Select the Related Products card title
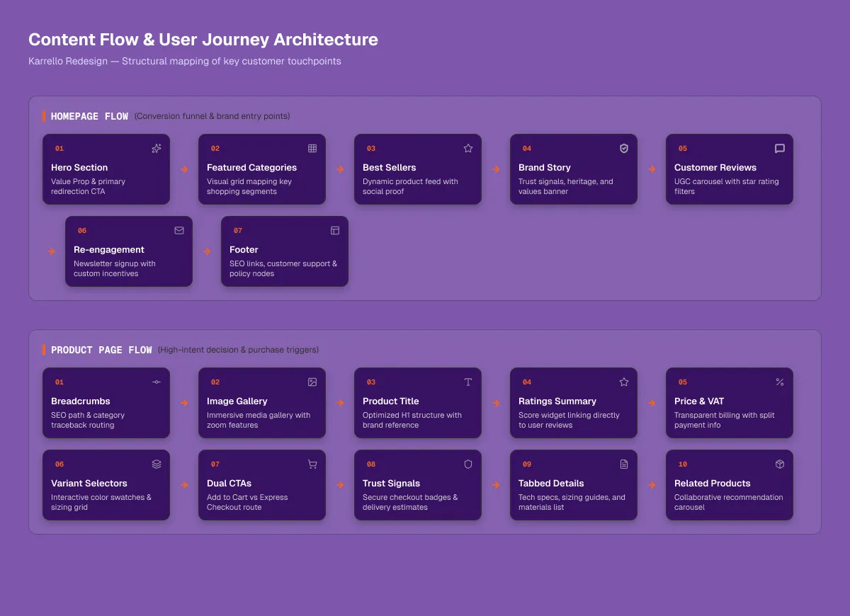 click(713, 484)
